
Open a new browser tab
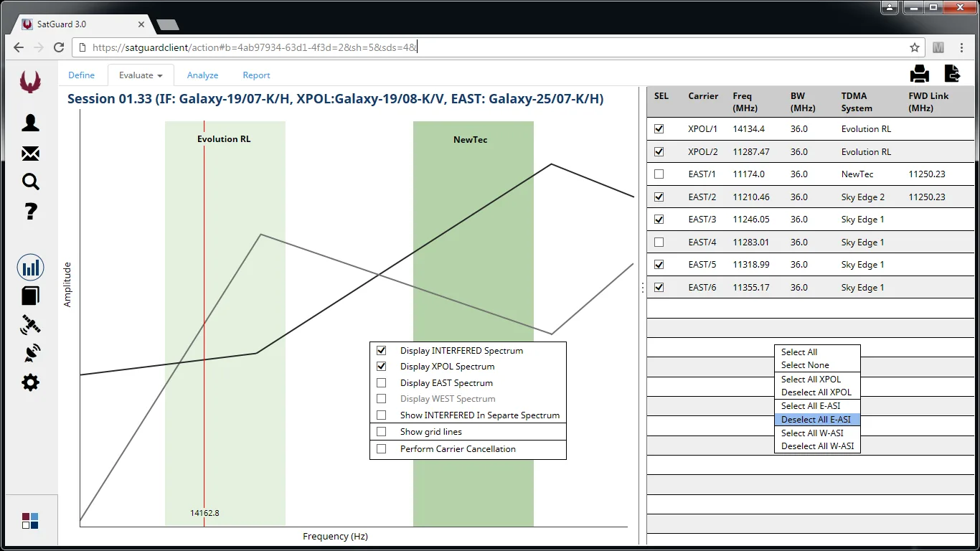tap(167, 24)
